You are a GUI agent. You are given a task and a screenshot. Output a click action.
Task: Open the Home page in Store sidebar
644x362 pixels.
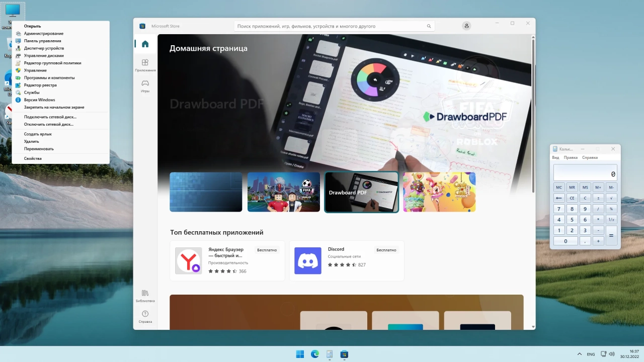pyautogui.click(x=145, y=44)
